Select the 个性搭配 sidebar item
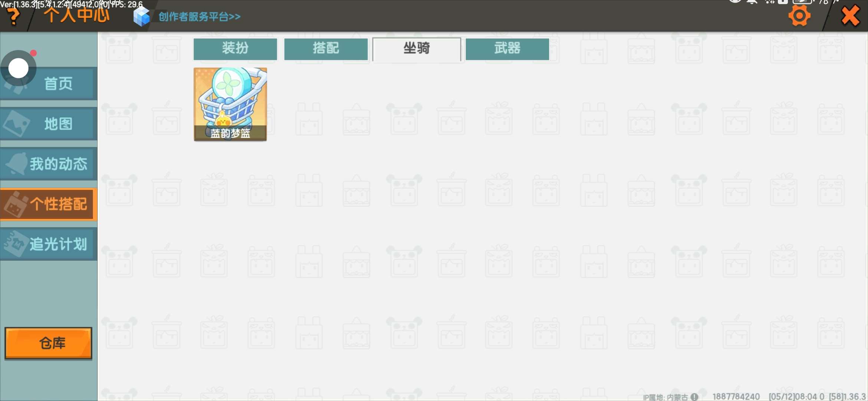This screenshot has width=868, height=401. tap(49, 204)
